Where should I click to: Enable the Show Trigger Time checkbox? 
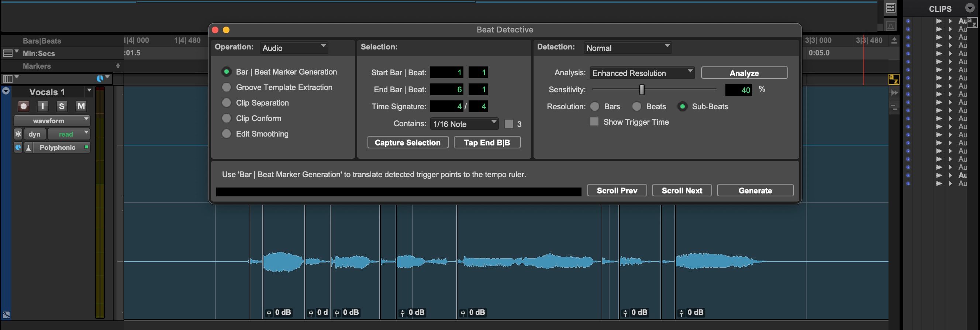pos(594,122)
